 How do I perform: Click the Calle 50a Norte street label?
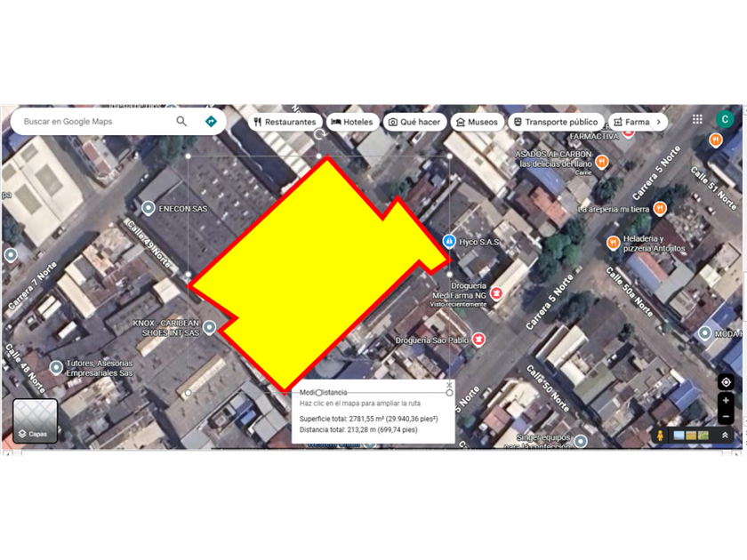tap(629, 292)
